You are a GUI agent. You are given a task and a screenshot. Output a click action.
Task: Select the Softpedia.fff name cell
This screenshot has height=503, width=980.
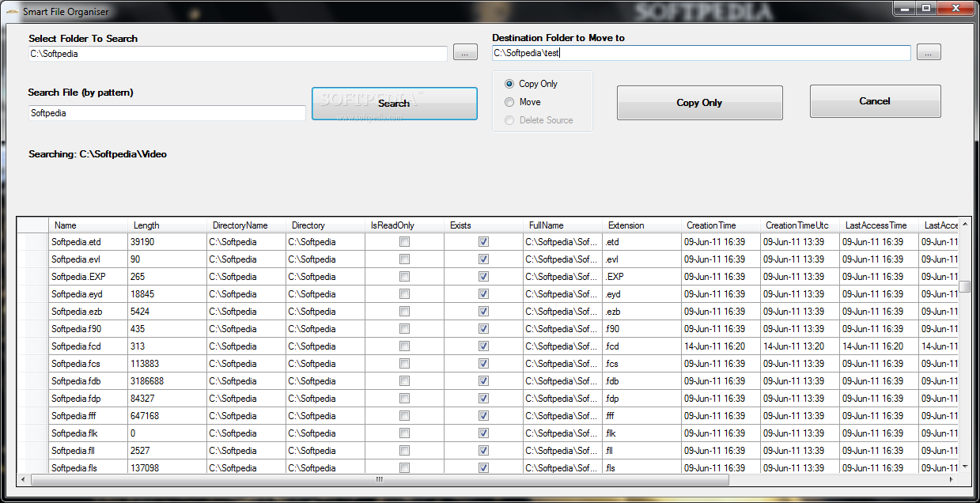click(x=88, y=416)
